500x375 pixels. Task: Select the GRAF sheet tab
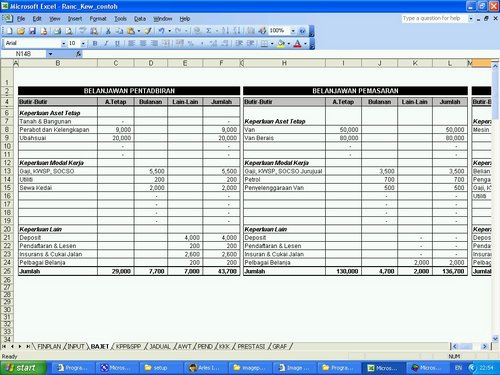280,347
